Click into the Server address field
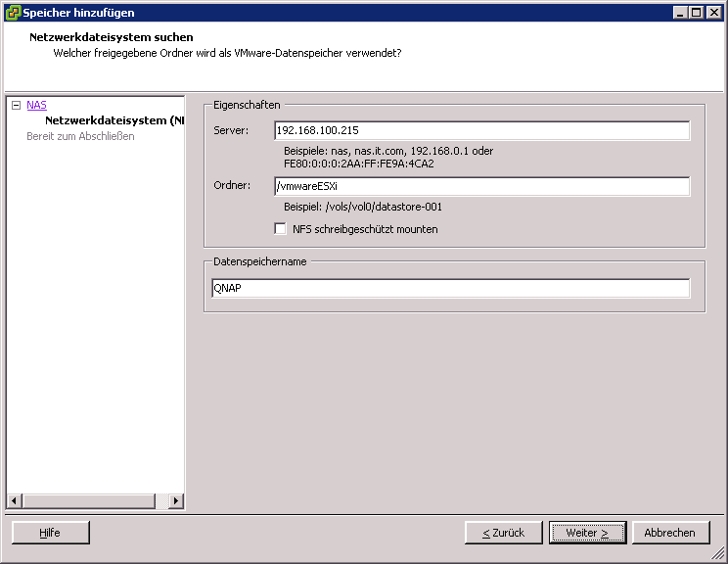The height and width of the screenshot is (564, 728). point(481,130)
